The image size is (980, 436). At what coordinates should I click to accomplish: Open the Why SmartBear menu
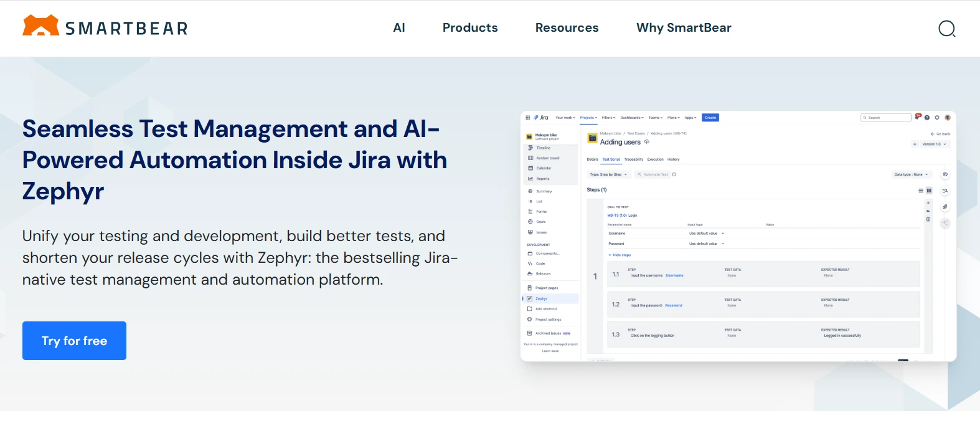[x=684, y=27]
